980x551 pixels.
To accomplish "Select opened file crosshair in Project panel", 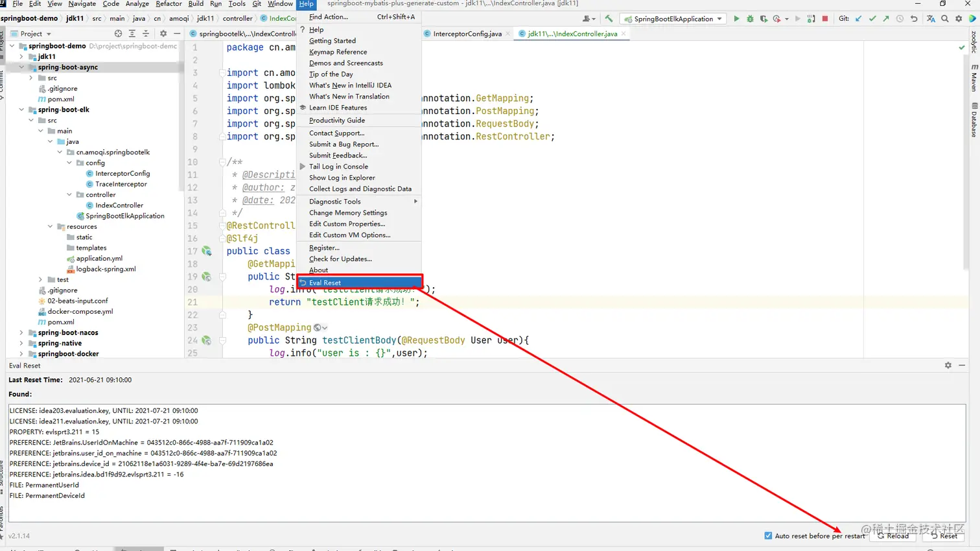I will point(118,33).
